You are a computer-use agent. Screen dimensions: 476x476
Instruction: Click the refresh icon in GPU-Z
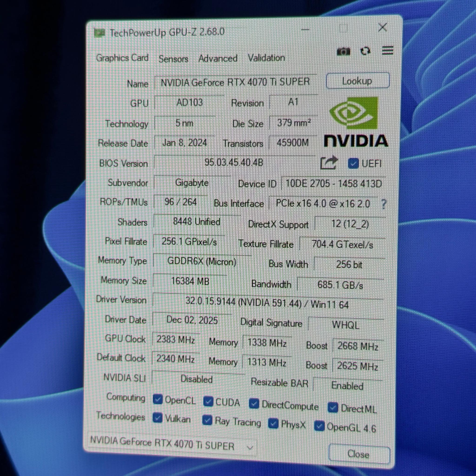[365, 51]
